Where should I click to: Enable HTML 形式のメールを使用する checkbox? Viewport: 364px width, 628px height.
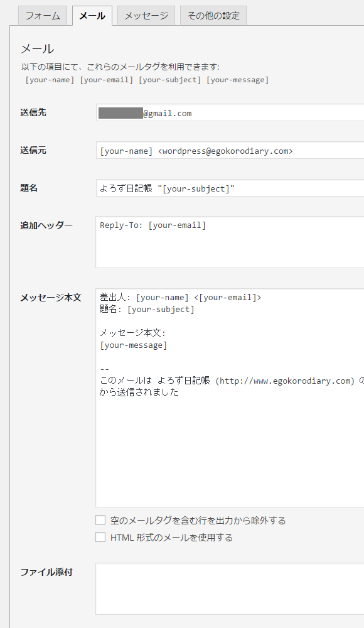coord(100,537)
